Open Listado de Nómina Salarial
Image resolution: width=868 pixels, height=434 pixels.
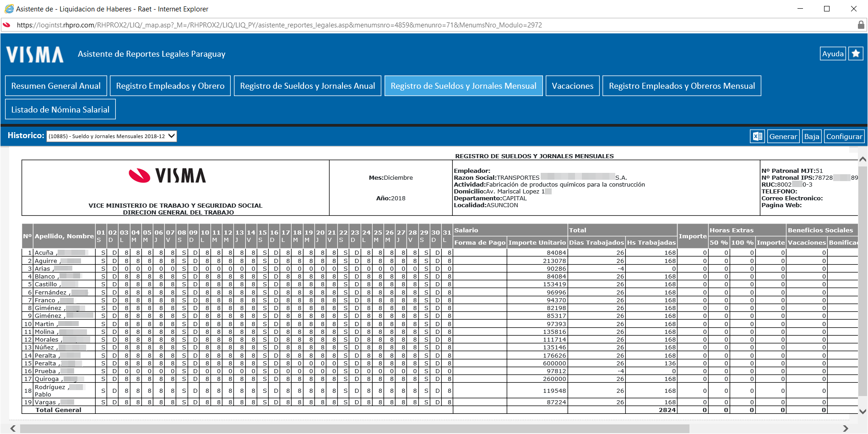point(60,110)
